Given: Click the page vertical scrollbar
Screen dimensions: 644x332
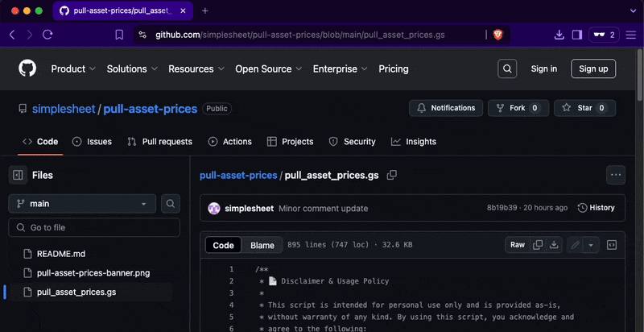Looking at the screenshot, I should click(x=640, y=74).
